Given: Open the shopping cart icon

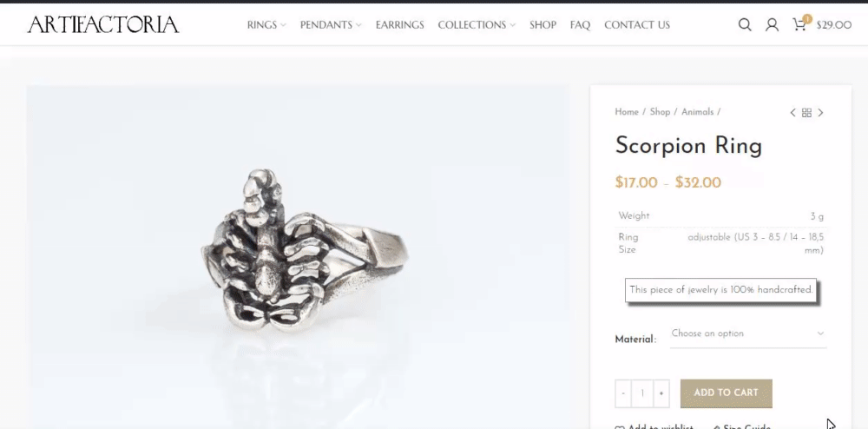Looking at the screenshot, I should pyautogui.click(x=799, y=24).
